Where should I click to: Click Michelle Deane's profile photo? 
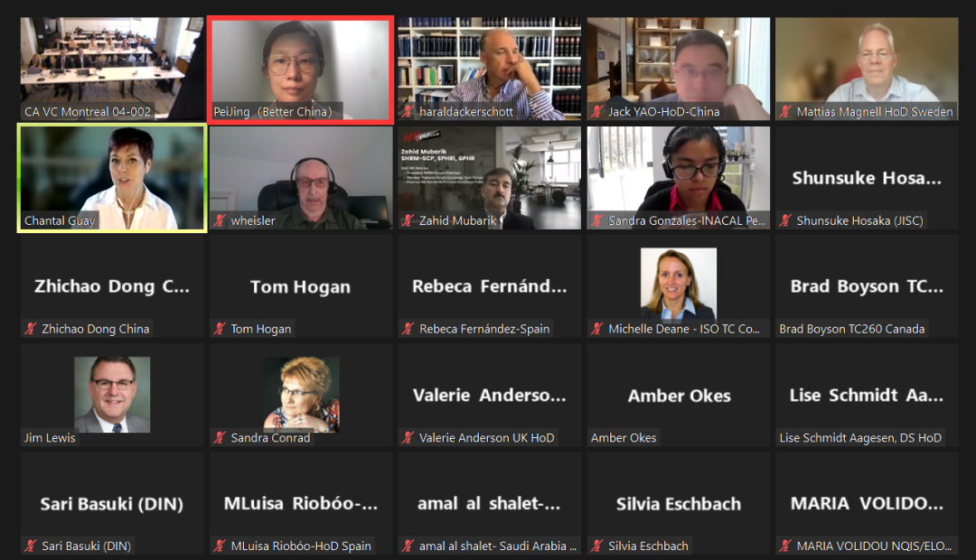679,283
